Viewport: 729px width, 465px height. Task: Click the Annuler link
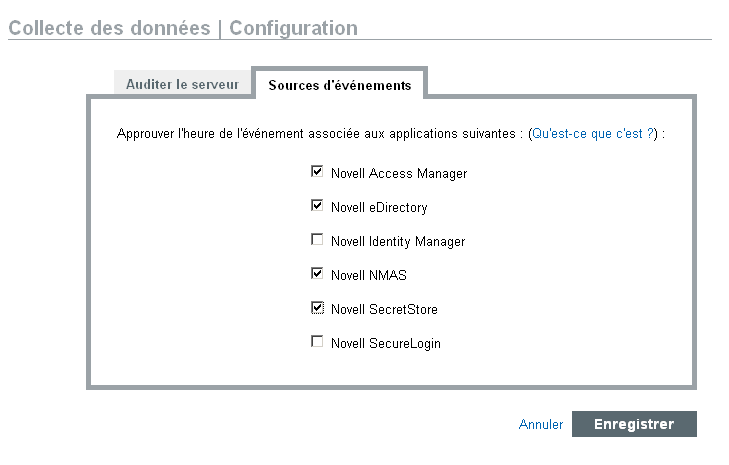(541, 424)
